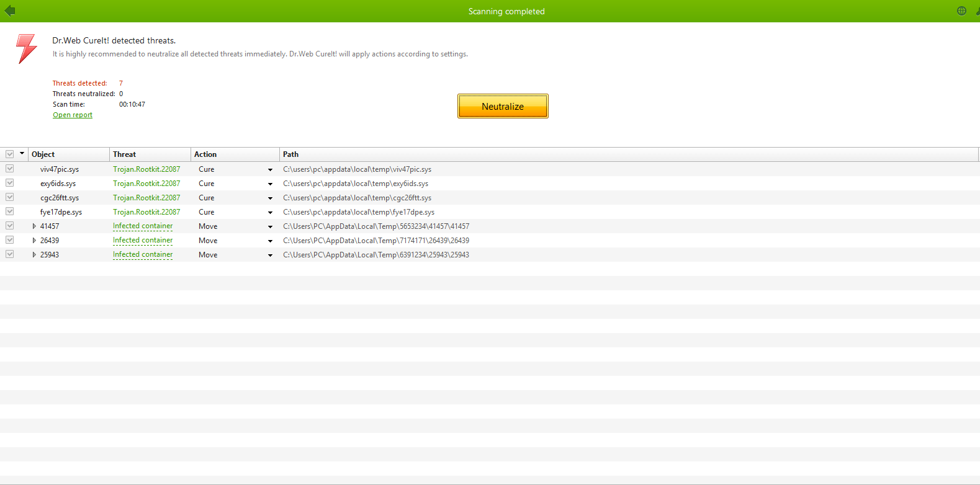Viewport: 980px width, 485px height.
Task: Open the action dropdown for viv47pic.sys
Action: 270,169
